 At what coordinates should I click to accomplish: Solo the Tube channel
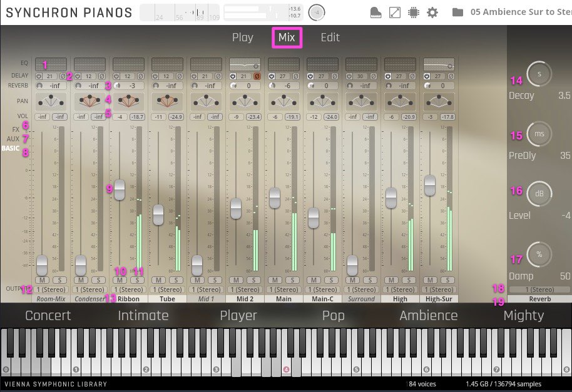click(x=176, y=280)
